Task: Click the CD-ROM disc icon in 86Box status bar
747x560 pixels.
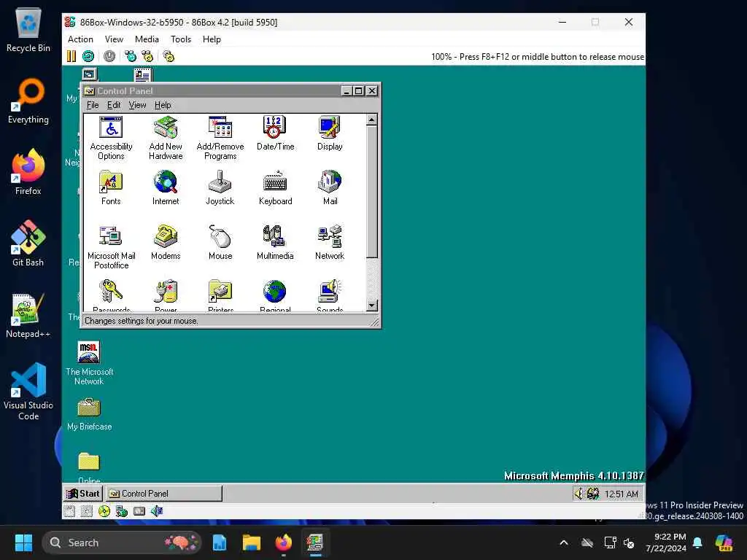Action: click(104, 511)
